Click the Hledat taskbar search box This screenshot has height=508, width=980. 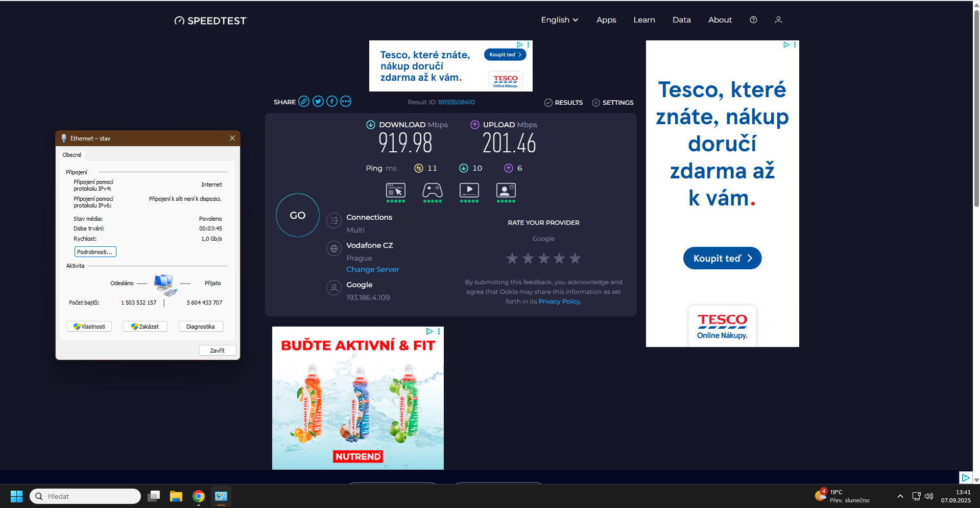point(85,496)
